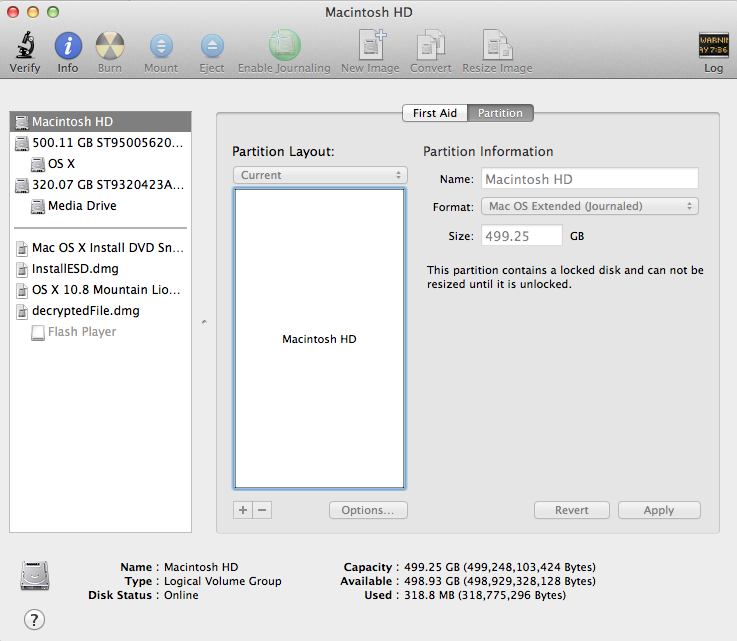Click the Convert toolbar icon
Viewport: 737px width, 641px height.
point(431,46)
